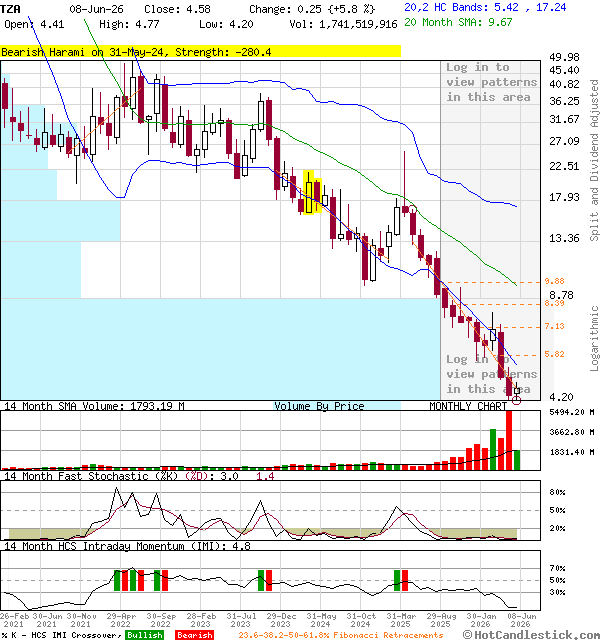
Task: Click the IMI 30% axis label
Action: click(x=557, y=592)
